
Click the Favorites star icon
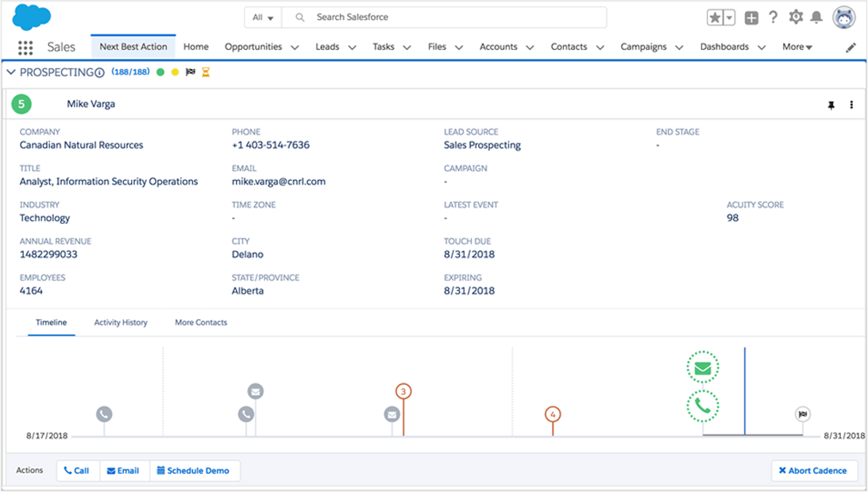point(715,17)
